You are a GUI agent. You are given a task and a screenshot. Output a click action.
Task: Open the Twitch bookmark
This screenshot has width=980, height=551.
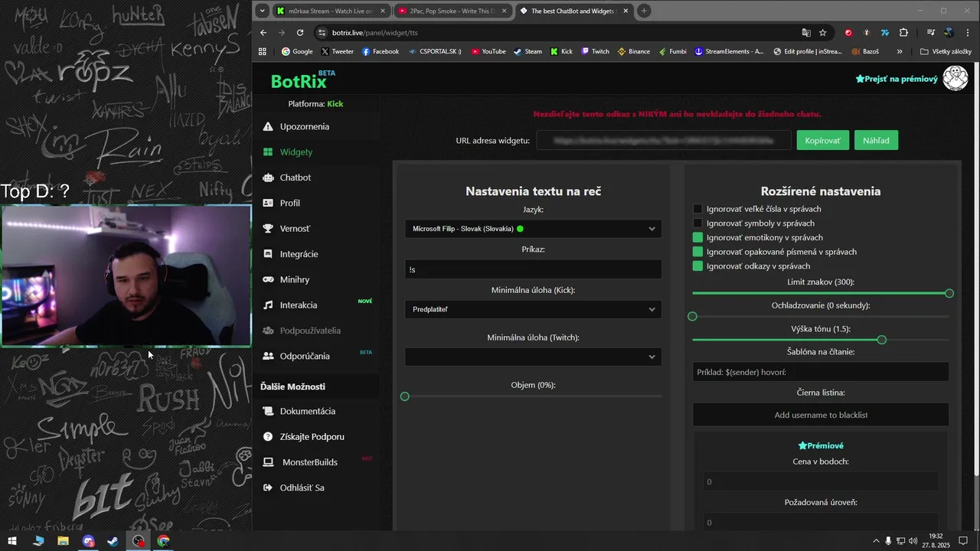(595, 51)
